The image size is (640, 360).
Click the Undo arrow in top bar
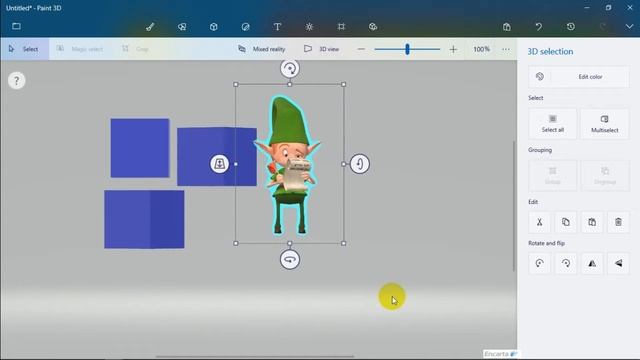click(539, 27)
